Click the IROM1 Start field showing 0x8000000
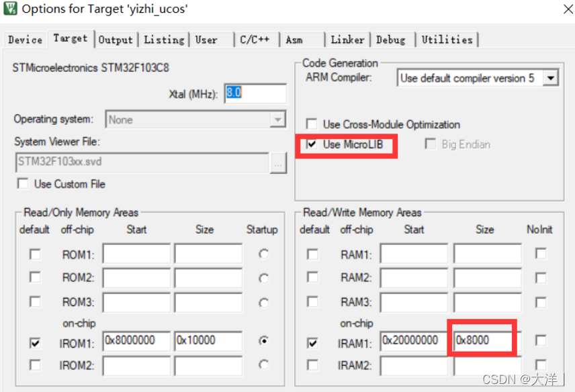The width and height of the screenshot is (575, 392). pyautogui.click(x=136, y=341)
